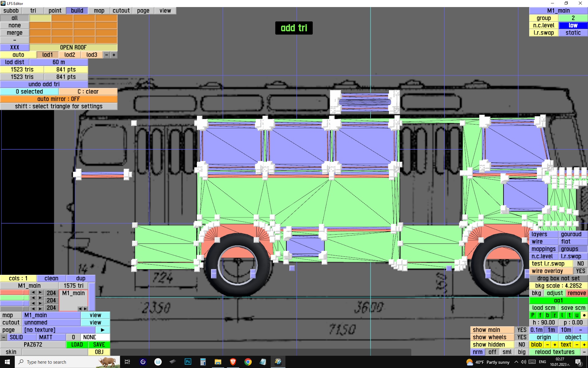Open the page no texture selector
This screenshot has height=368, width=588.
tap(58, 330)
